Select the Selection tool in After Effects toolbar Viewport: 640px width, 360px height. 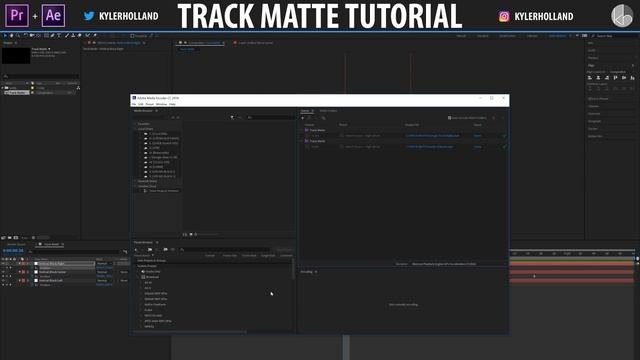point(5,36)
